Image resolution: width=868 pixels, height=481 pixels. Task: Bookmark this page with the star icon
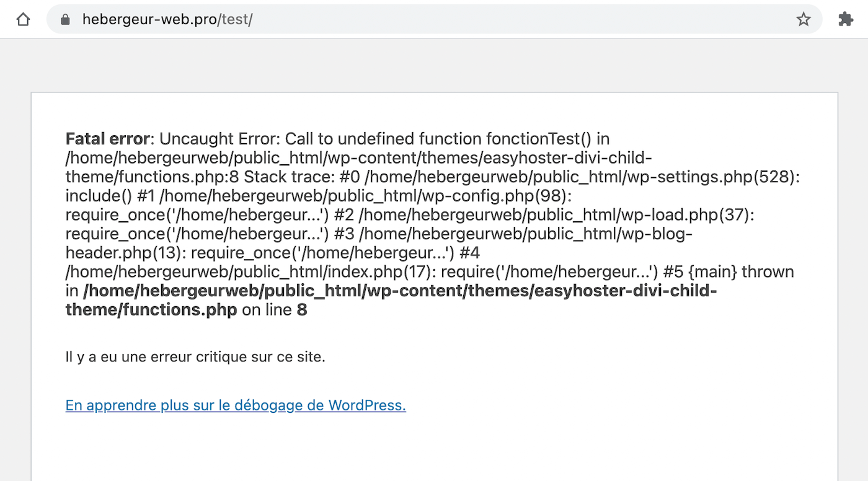[804, 20]
